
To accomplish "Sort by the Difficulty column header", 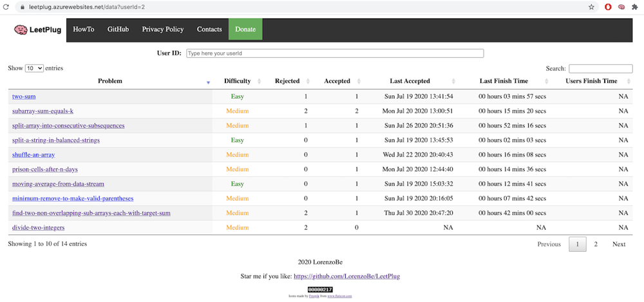I will tap(238, 81).
